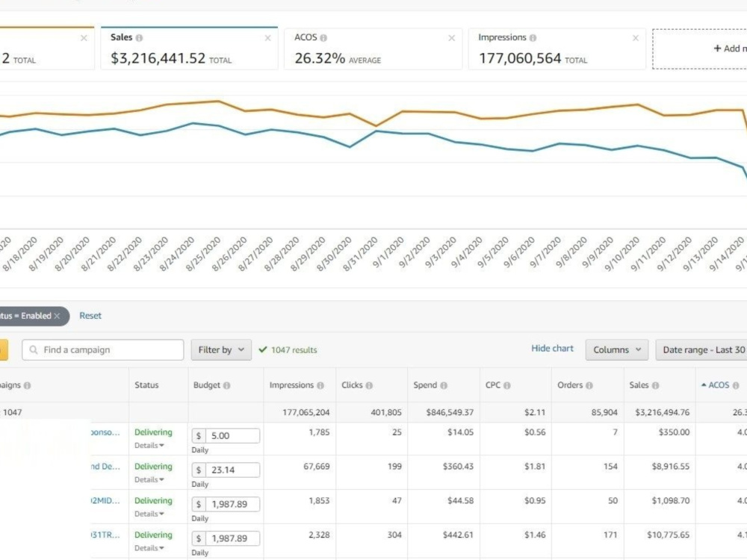Screen dimensions: 747x560
Task: Click the total clicks value 401,805
Action: coord(386,412)
